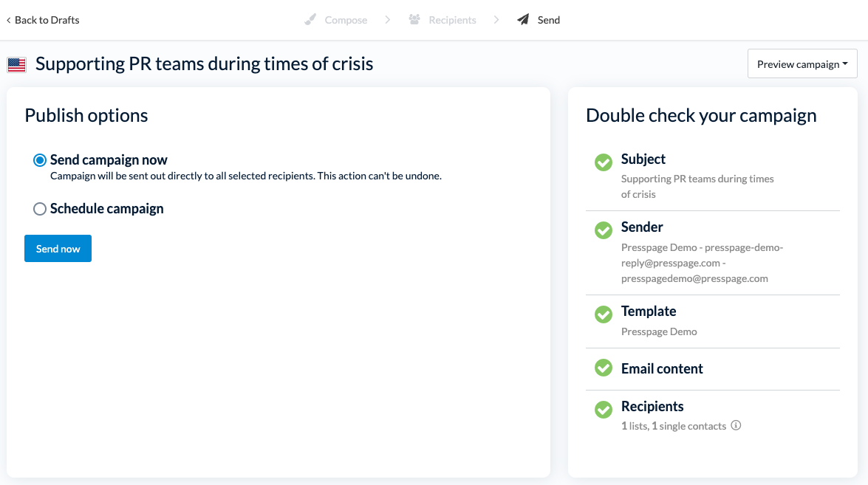Click the Email content checklist heading
The width and height of the screenshot is (868, 485).
pos(662,368)
